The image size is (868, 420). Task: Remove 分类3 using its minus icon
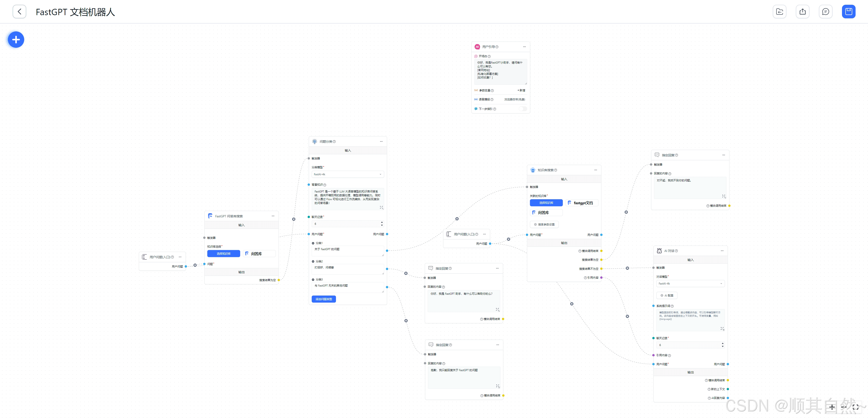coord(313,280)
